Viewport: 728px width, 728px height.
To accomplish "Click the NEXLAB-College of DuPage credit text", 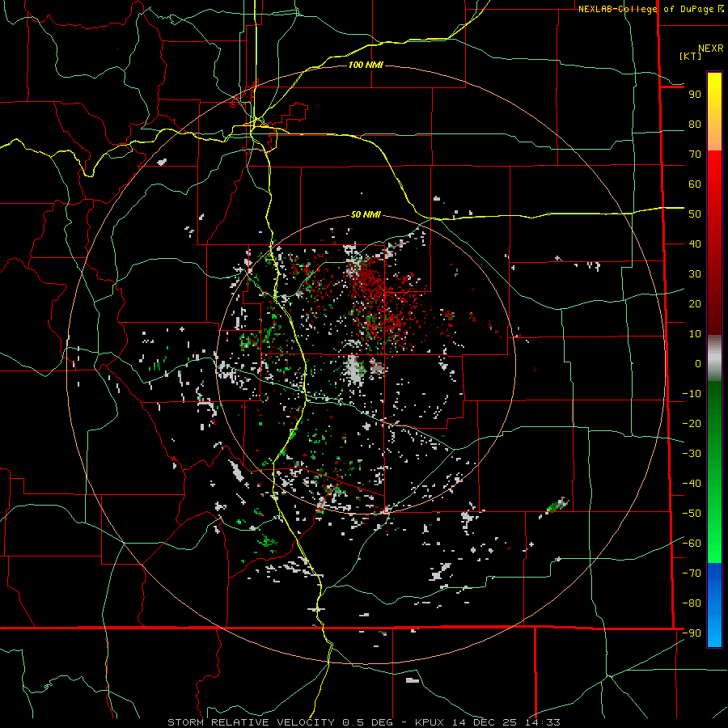I will tap(651, 9).
